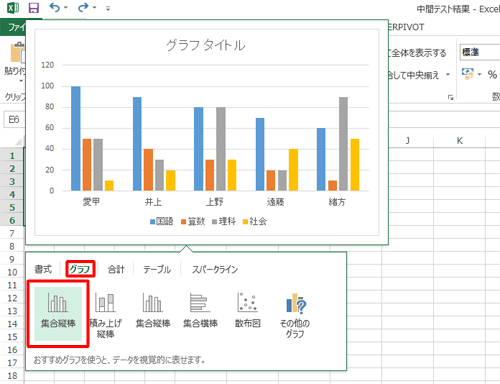Select row 14 header
This screenshot has width=500, height=384.
[12, 324]
